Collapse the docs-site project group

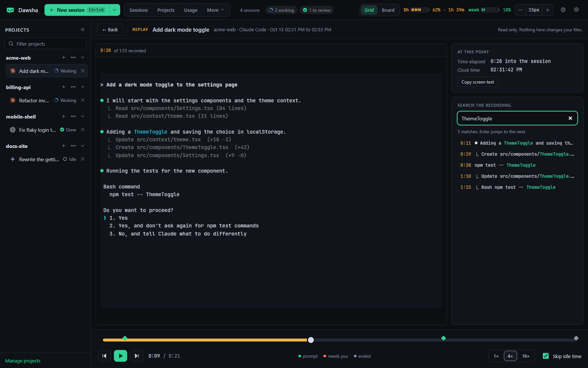pos(83,146)
